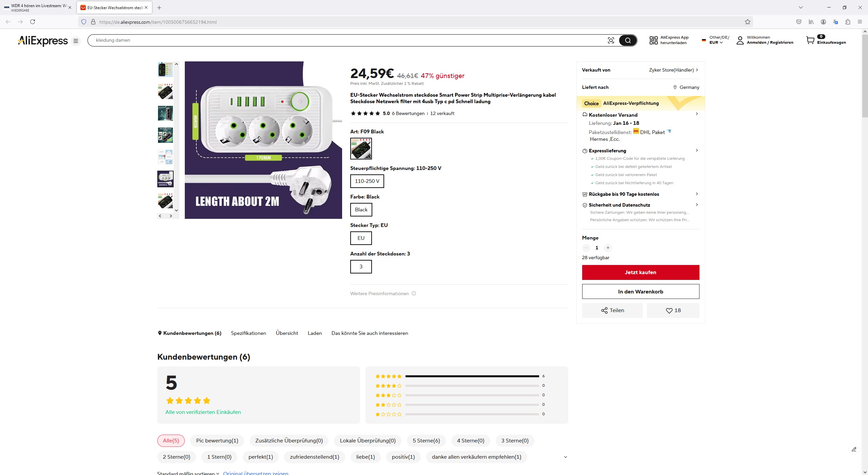Screen dimensions: 868x475
Task: Select the 110-250 V voltage option
Action: 367,181
